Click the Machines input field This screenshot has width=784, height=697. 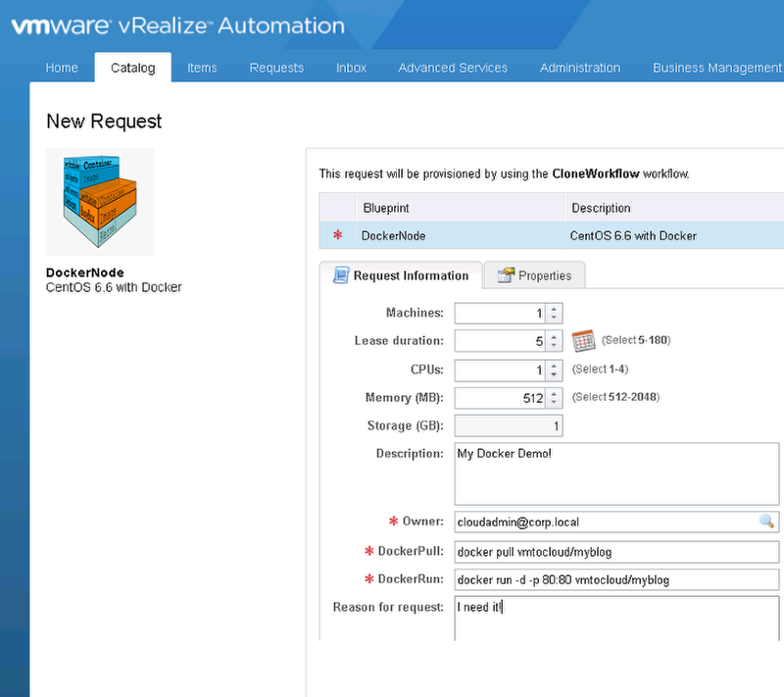pyautogui.click(x=500, y=314)
